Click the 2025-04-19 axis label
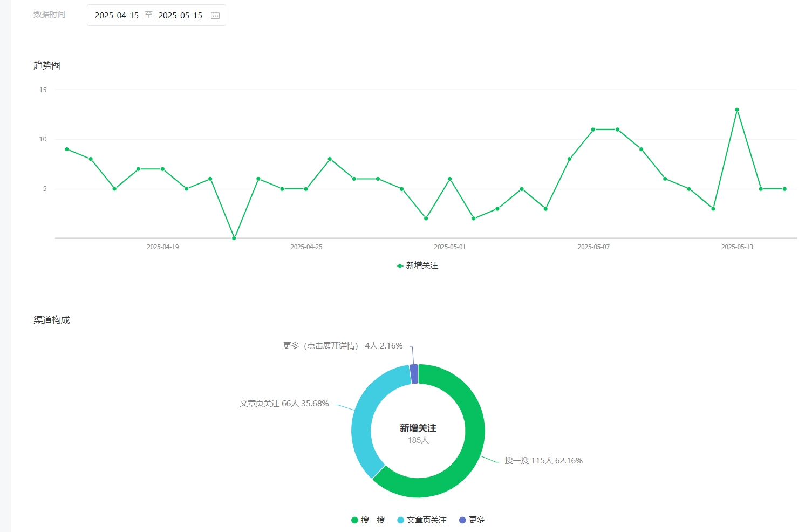Screen dimensions: 812x532 (163, 247)
